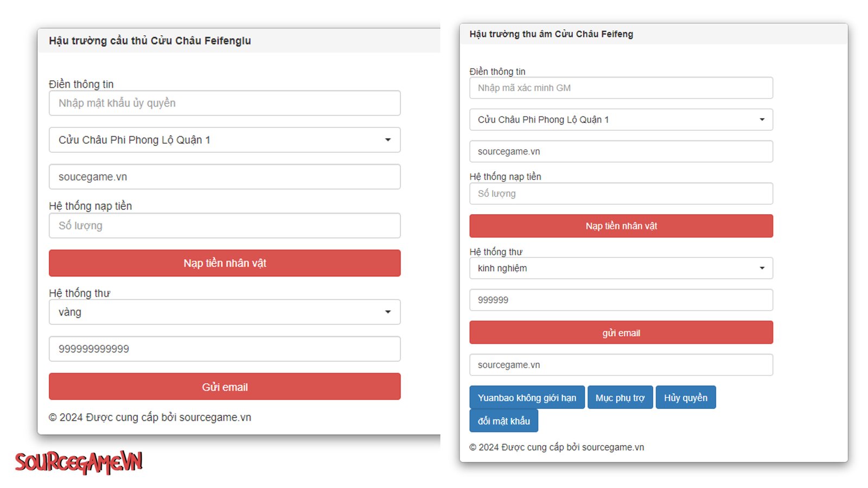Viewport: 868px width, 488px height.
Task: Open server dropdown in 'Hậu trường thu âm' panel
Action: 621,120
